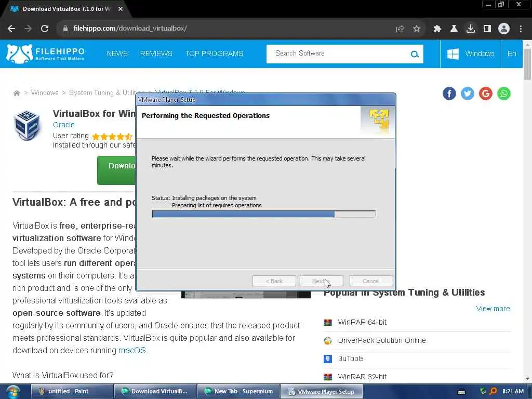The image size is (532, 399).
Task: Open DriverPack Solution Online link
Action: tap(382, 341)
